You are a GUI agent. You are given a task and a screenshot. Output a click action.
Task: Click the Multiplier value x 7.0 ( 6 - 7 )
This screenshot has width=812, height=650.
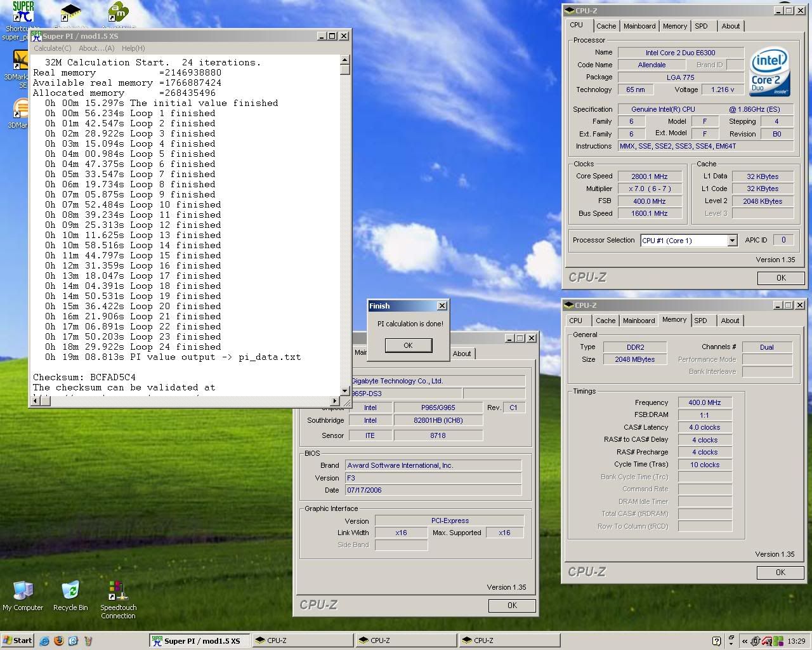click(650, 189)
